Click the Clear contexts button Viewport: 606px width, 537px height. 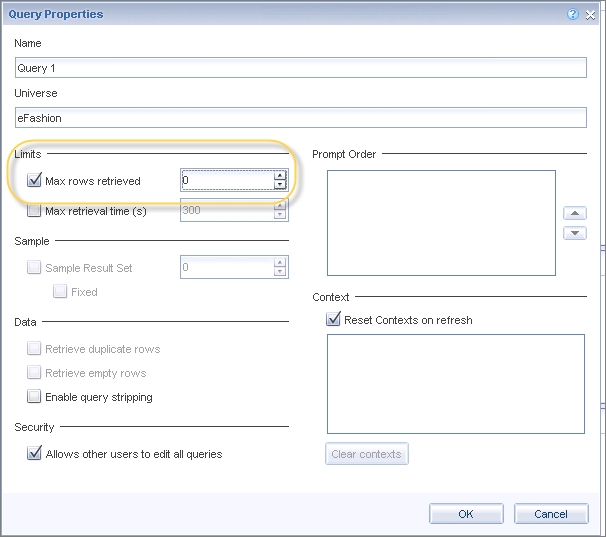(x=367, y=454)
